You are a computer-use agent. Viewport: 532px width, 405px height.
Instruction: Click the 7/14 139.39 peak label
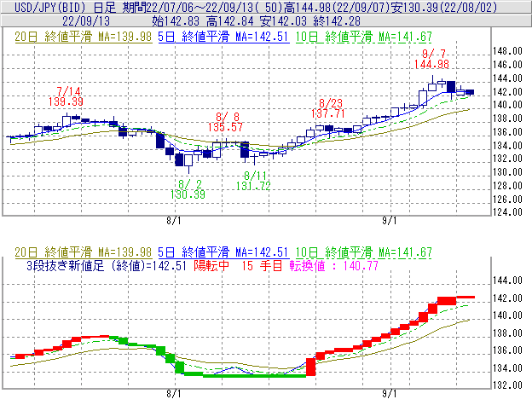(66, 96)
